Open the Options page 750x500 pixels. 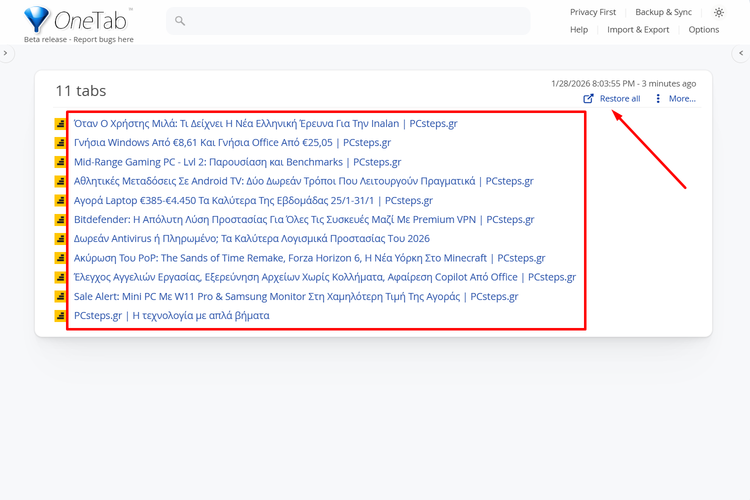coord(703,30)
